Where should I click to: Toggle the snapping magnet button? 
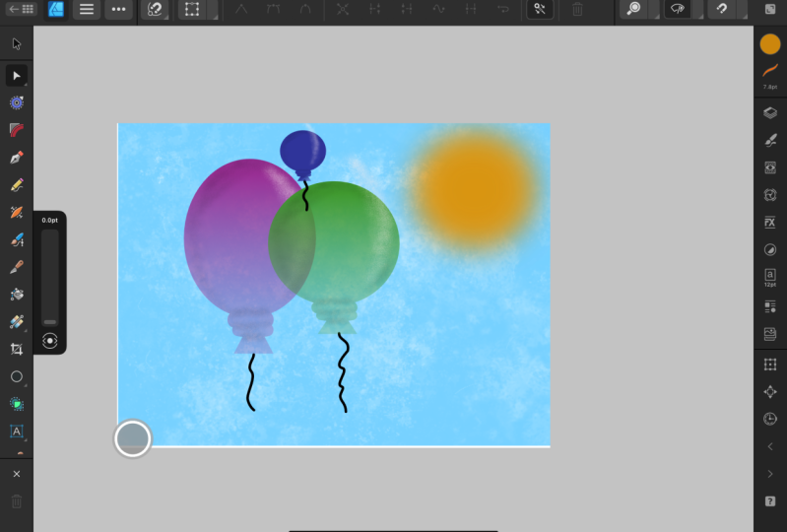(x=722, y=9)
